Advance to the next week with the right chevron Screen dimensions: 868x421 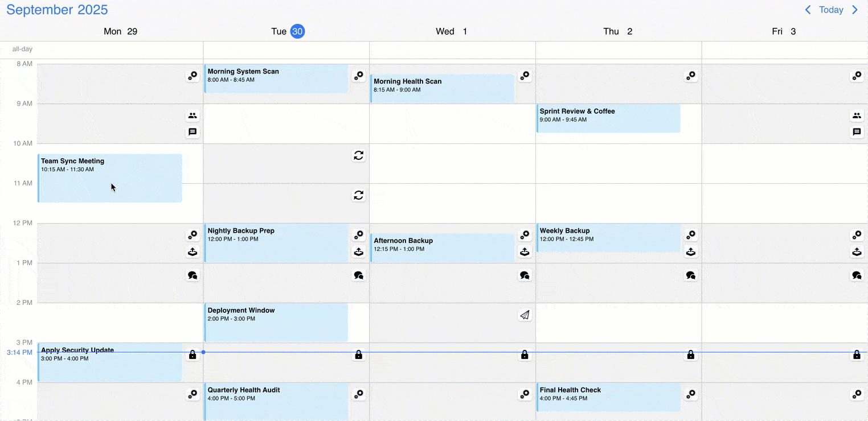[x=855, y=10]
